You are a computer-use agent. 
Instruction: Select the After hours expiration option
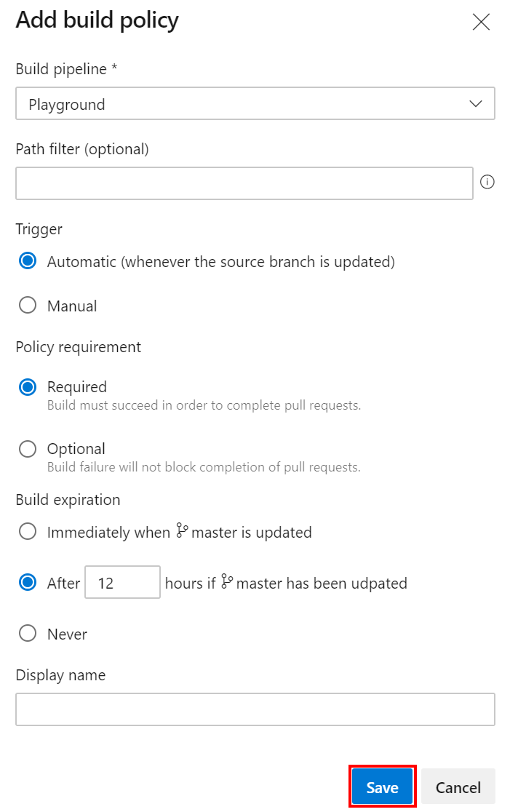click(x=27, y=582)
